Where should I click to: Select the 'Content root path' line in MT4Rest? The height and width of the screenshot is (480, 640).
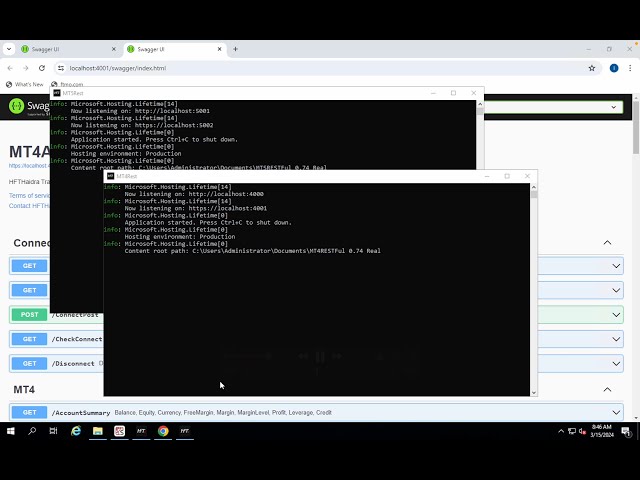[x=252, y=251]
